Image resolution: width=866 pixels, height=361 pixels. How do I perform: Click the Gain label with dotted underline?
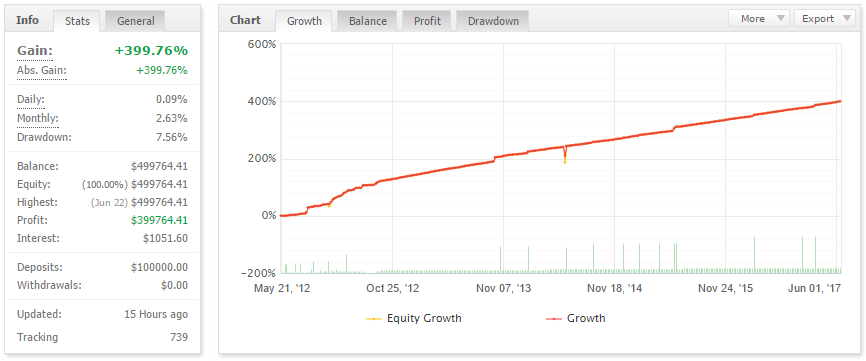point(35,51)
